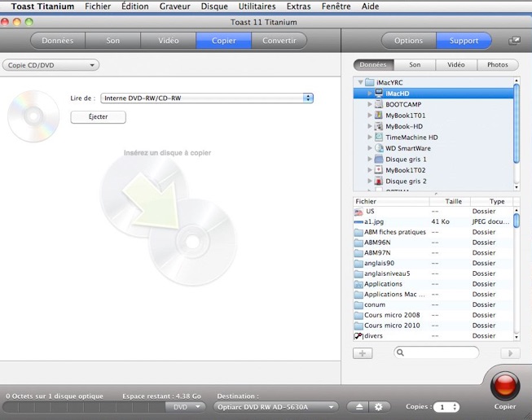Open the Optiarc DVD RW destination dropdown
Viewport: 532px width, 420px height.
point(275,407)
